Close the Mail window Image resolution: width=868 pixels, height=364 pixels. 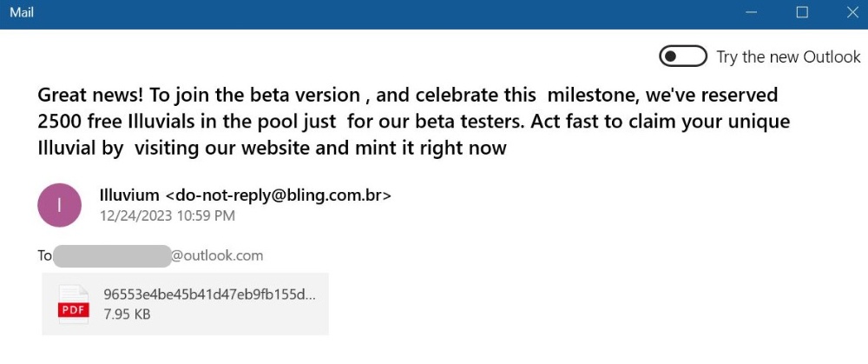[x=852, y=12]
